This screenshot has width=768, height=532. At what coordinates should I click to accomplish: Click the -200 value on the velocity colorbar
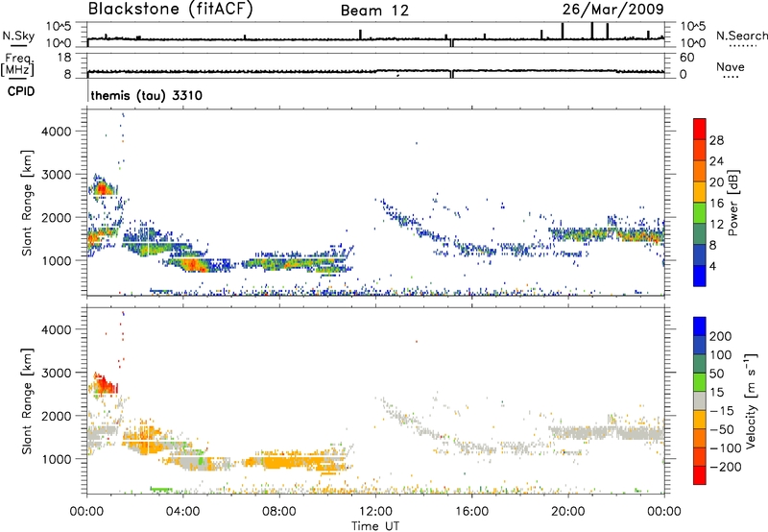725,467
